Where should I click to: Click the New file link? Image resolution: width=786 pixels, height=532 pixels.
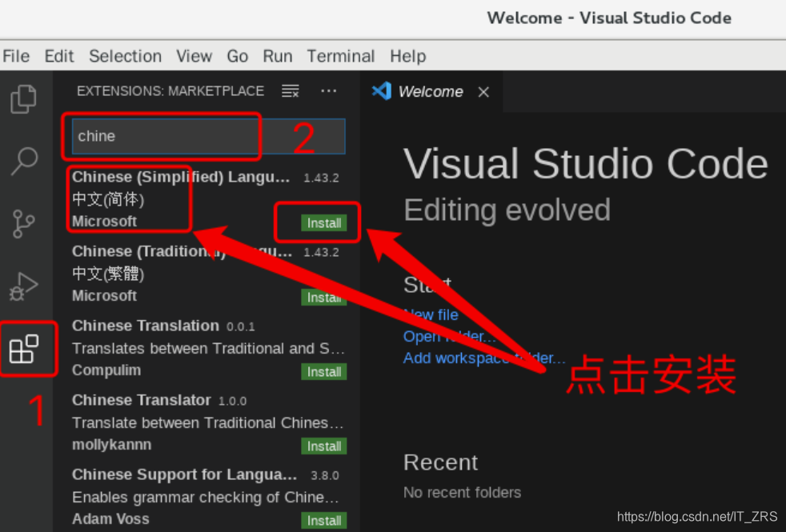pos(431,314)
